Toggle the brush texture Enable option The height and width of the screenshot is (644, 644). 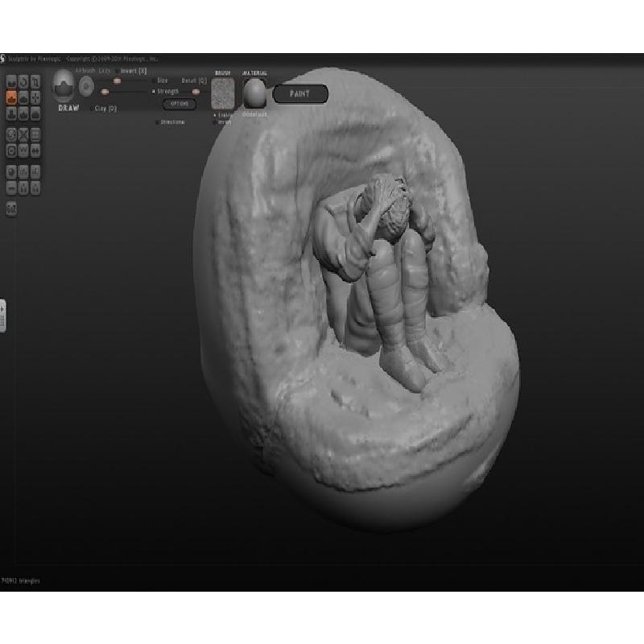pos(215,115)
